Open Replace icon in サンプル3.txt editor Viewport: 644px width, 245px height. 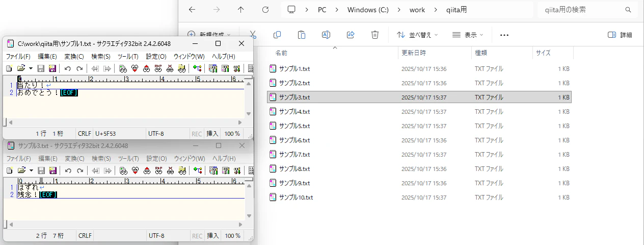coord(158,170)
